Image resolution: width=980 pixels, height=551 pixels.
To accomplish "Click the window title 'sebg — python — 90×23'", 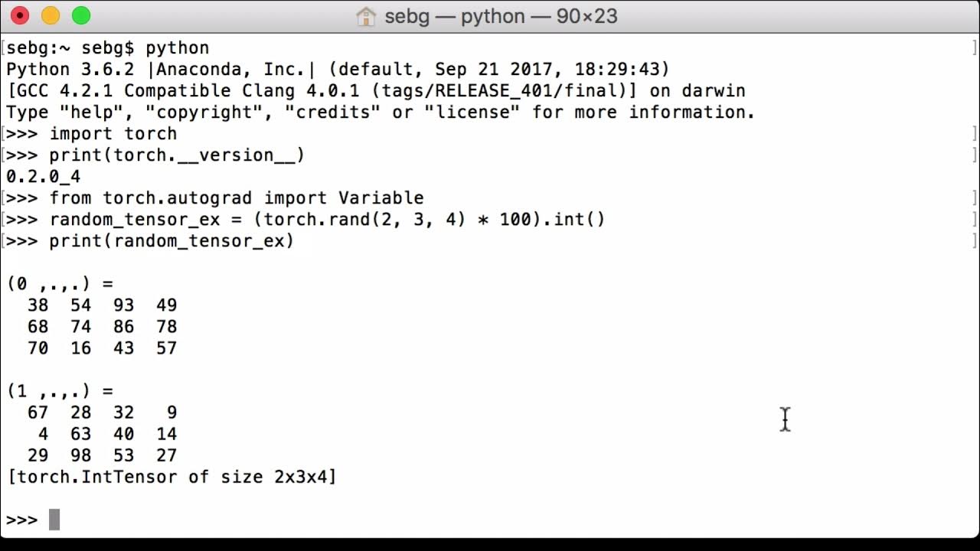I will (x=501, y=16).
